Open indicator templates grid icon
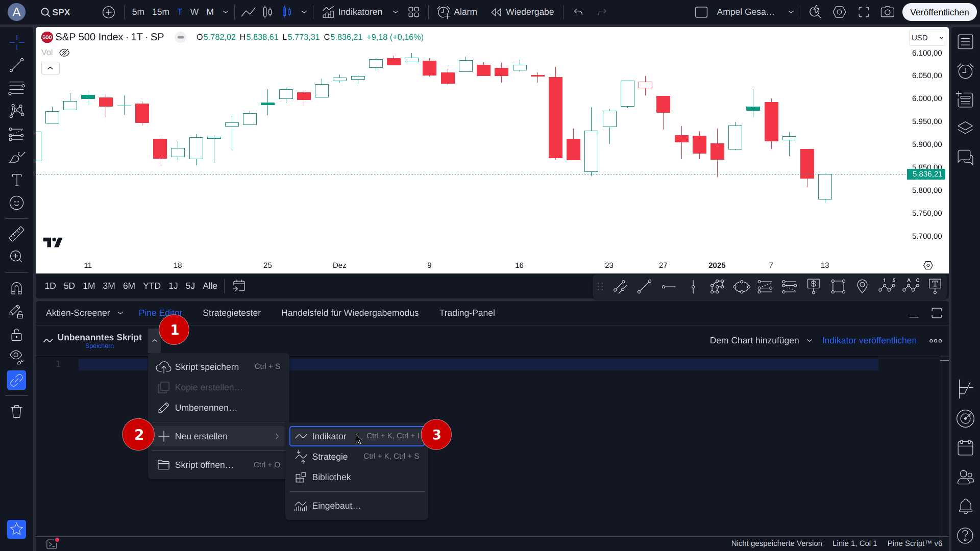 click(414, 12)
